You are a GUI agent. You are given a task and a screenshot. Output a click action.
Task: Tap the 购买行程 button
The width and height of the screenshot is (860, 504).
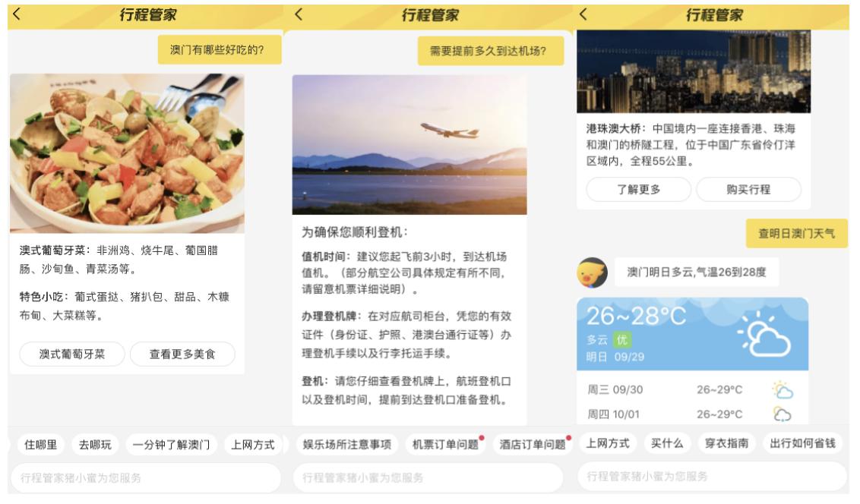point(748,190)
